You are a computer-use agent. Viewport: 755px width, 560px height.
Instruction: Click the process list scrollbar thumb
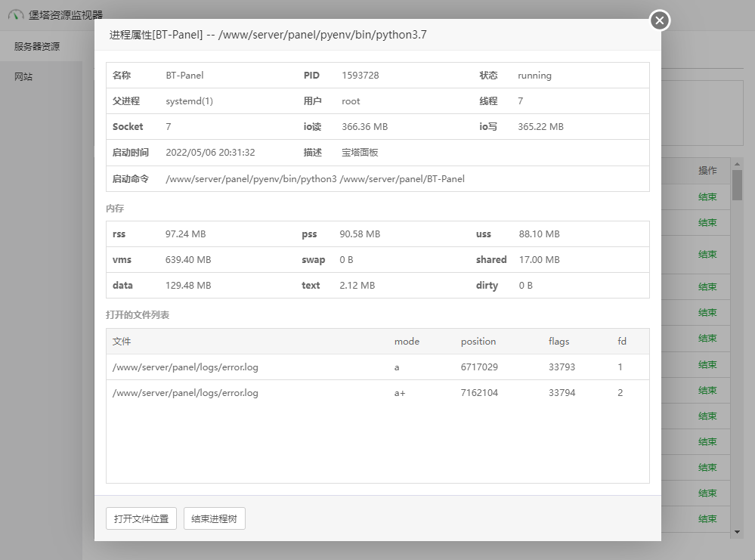(738, 184)
